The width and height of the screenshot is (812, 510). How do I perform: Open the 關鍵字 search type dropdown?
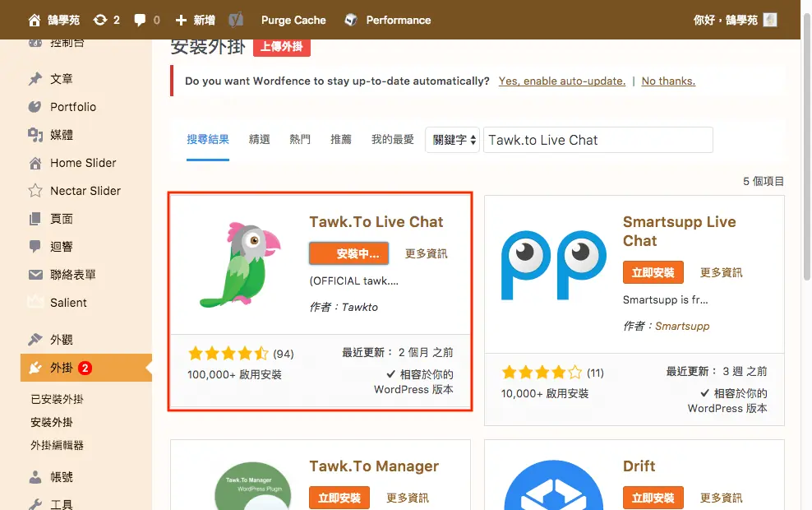point(453,140)
